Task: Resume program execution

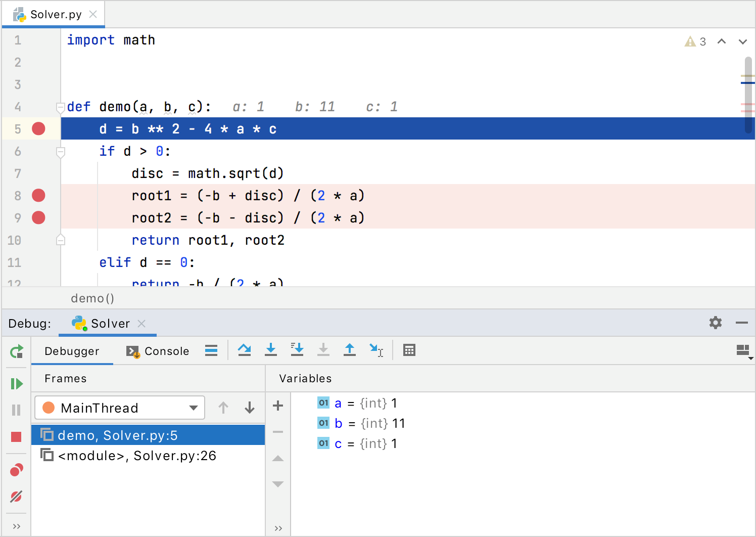Action: (x=17, y=383)
